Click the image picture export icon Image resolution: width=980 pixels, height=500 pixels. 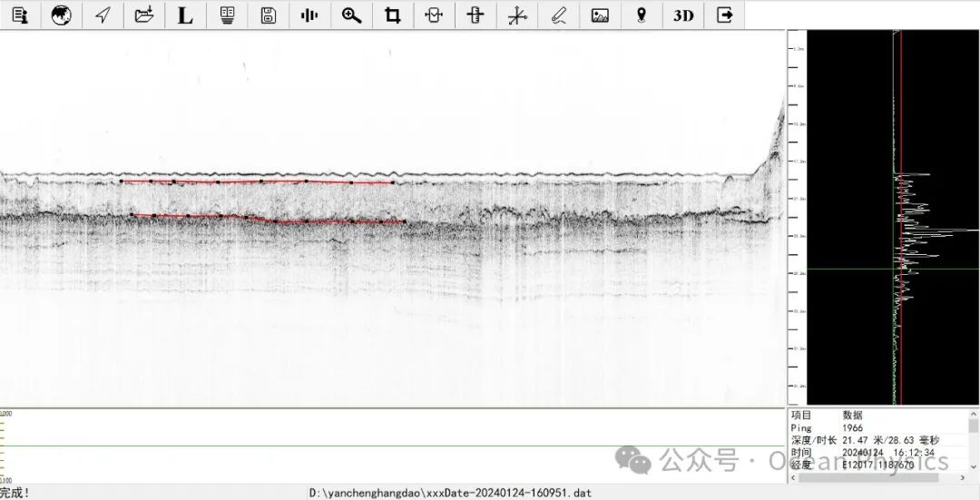[600, 15]
